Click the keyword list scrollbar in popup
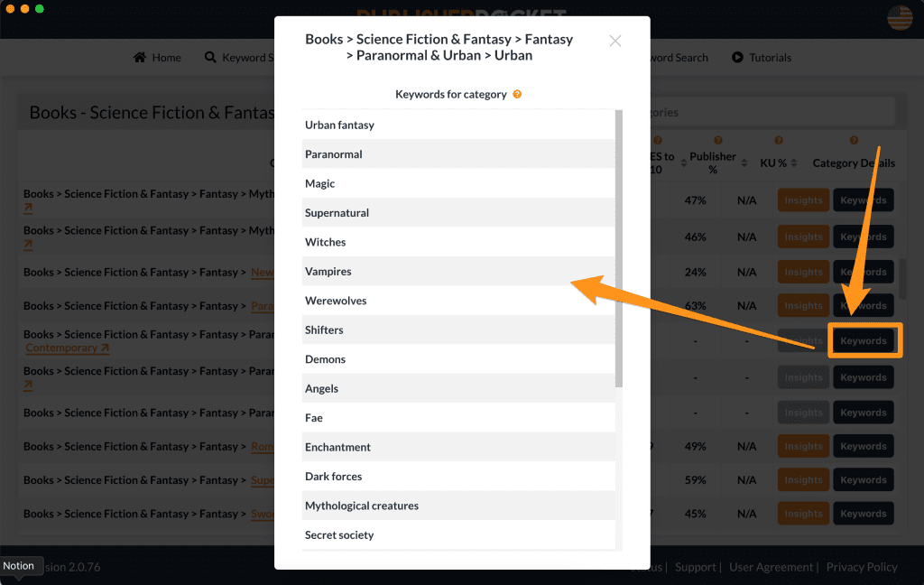 coord(618,244)
